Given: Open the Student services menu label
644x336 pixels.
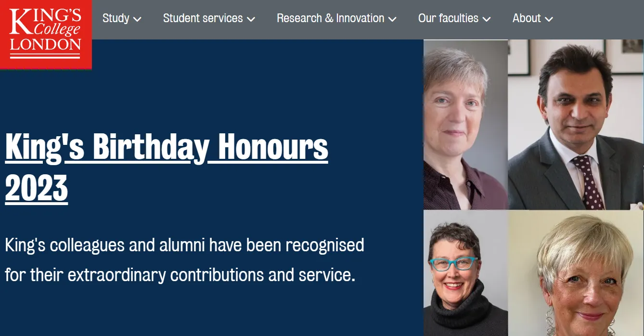Looking at the screenshot, I should coord(203,18).
